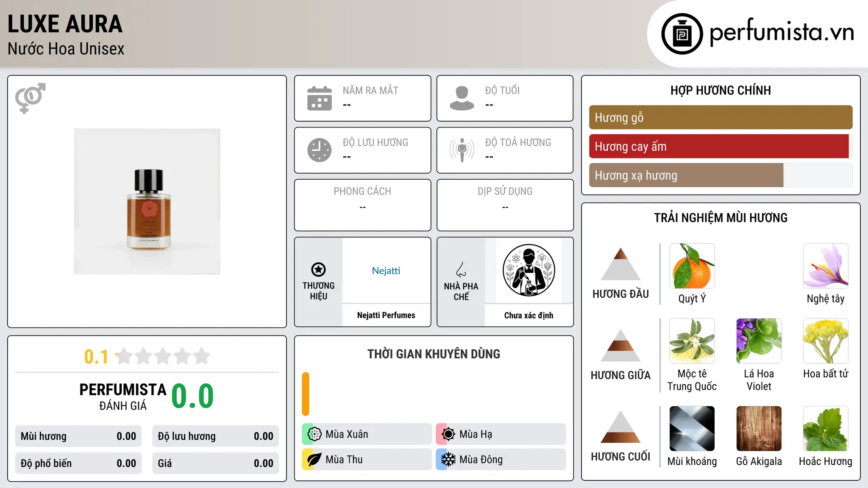Open the Quýt Ý note image
The width and height of the screenshot is (868, 488).
click(x=692, y=266)
